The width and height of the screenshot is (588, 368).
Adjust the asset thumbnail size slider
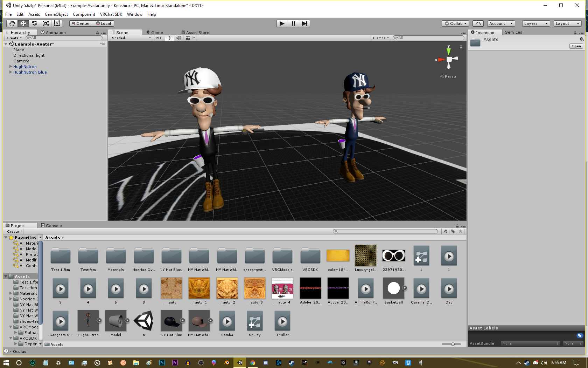pyautogui.click(x=453, y=344)
